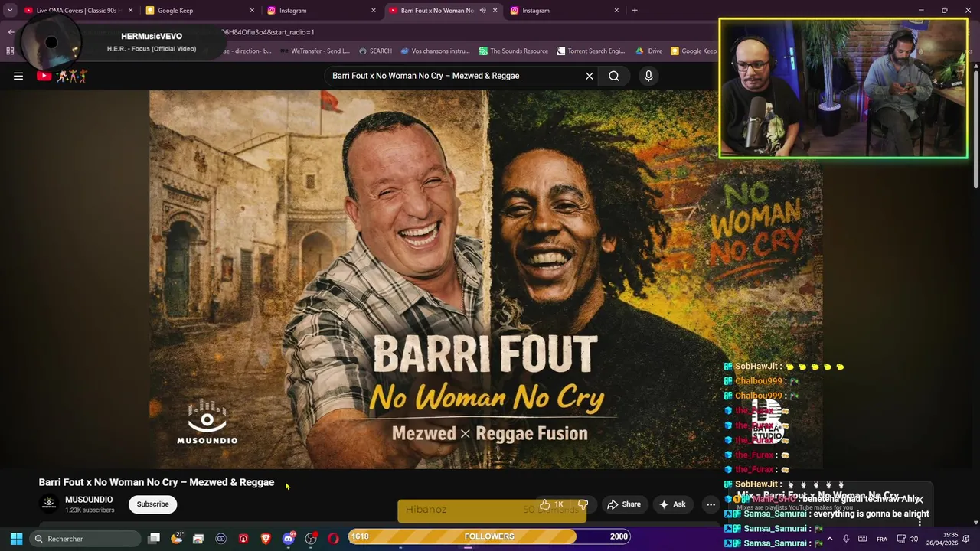Close the Google Keep tab
The image size is (980, 551).
[x=252, y=11]
